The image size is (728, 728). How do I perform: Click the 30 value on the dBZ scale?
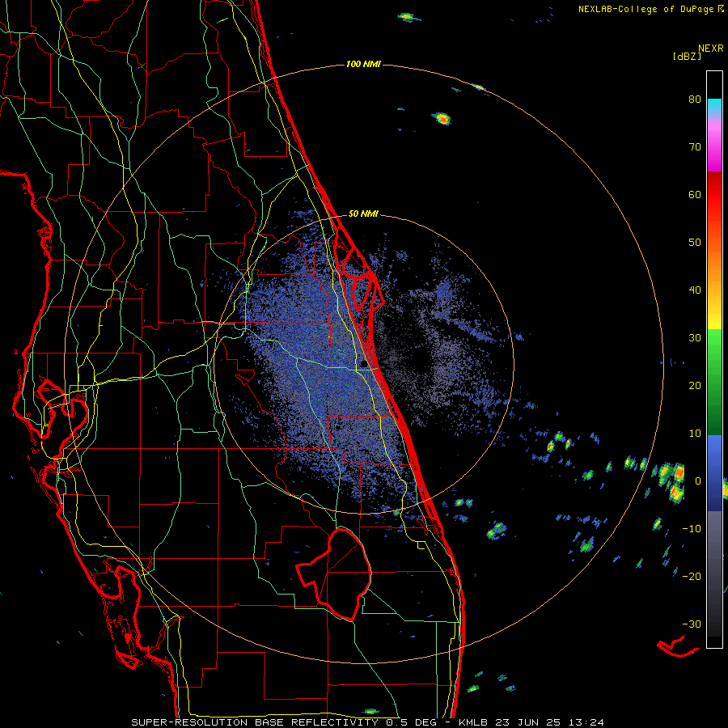point(695,337)
